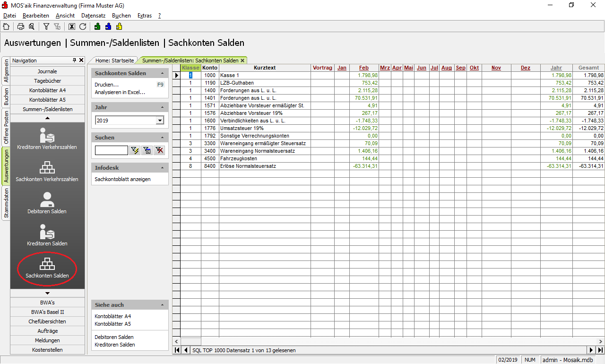Image resolution: width=605 pixels, height=364 pixels.
Task: Click the BWA's navigation button
Action: coord(47,303)
